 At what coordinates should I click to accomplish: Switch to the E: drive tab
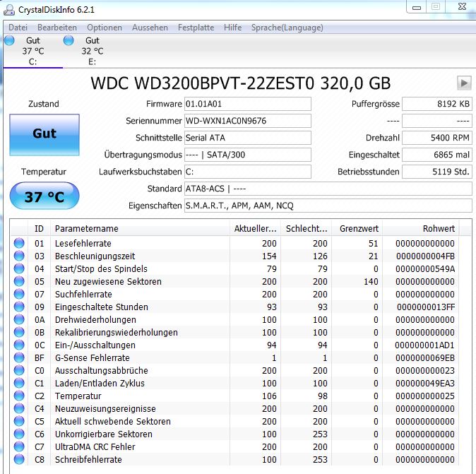93,51
